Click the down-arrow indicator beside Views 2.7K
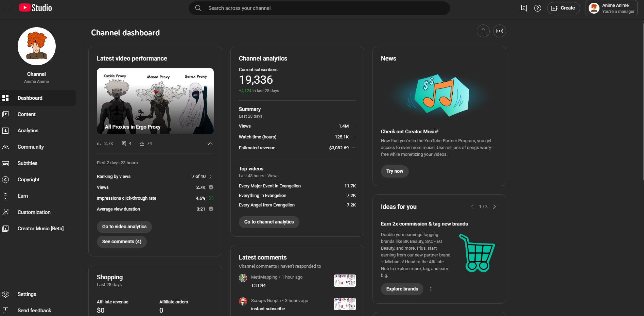The width and height of the screenshot is (644, 316). point(211,187)
